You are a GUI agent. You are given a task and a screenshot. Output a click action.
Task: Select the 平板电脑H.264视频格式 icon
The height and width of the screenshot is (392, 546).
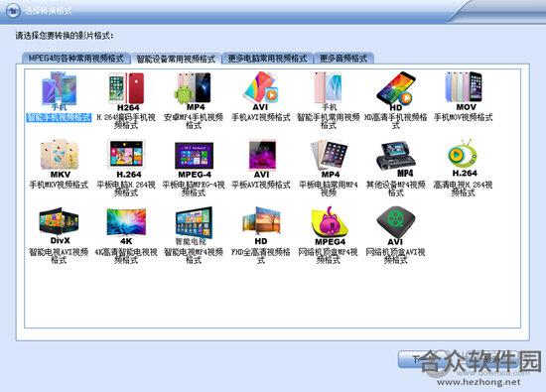(x=126, y=159)
